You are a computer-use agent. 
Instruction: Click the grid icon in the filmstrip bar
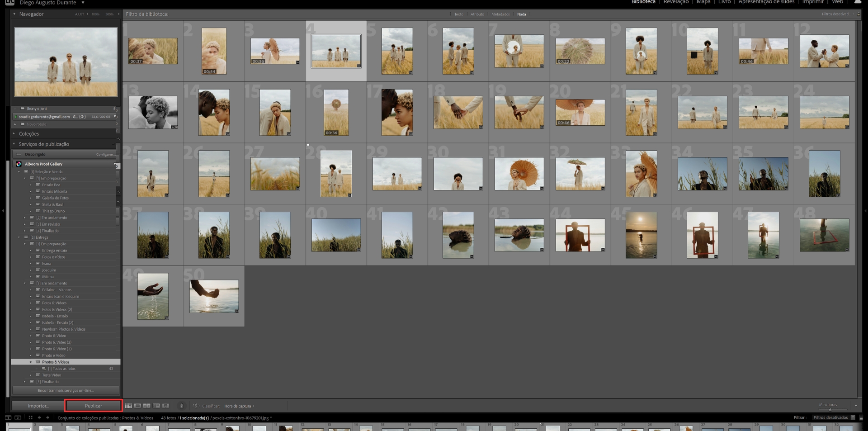tap(30, 418)
